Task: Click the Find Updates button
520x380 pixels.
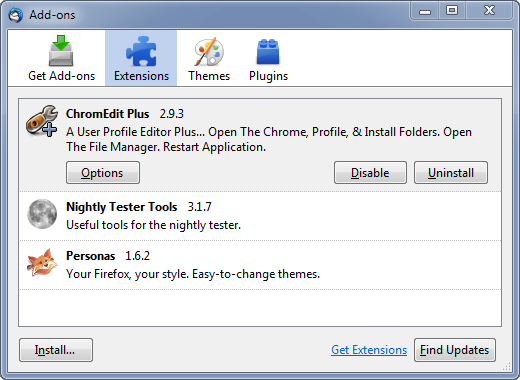Action: click(x=455, y=350)
